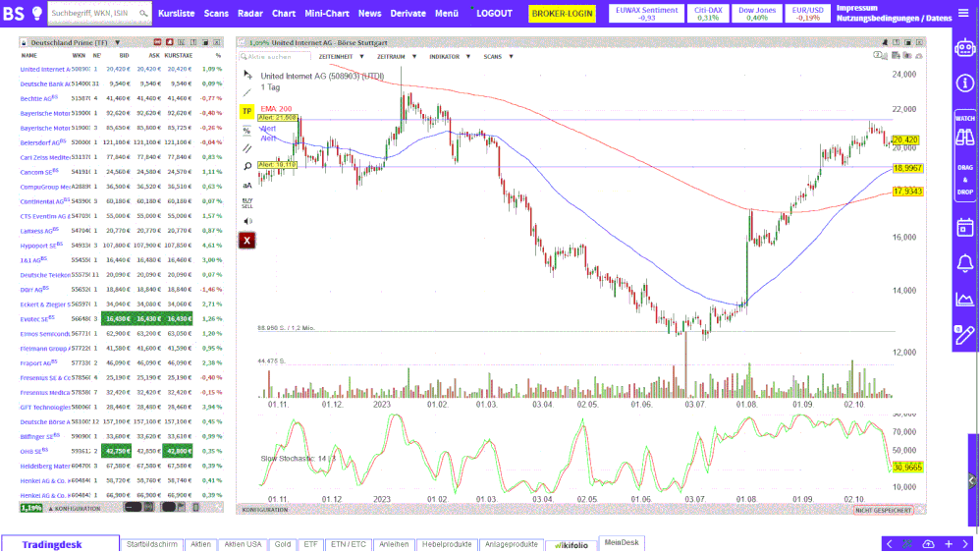Toggle the lightbulb theme switch
Screen dimensions: 980x553
[36, 14]
